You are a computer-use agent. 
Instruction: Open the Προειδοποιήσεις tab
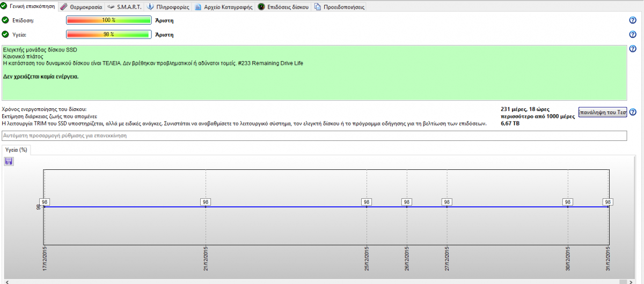(339, 8)
